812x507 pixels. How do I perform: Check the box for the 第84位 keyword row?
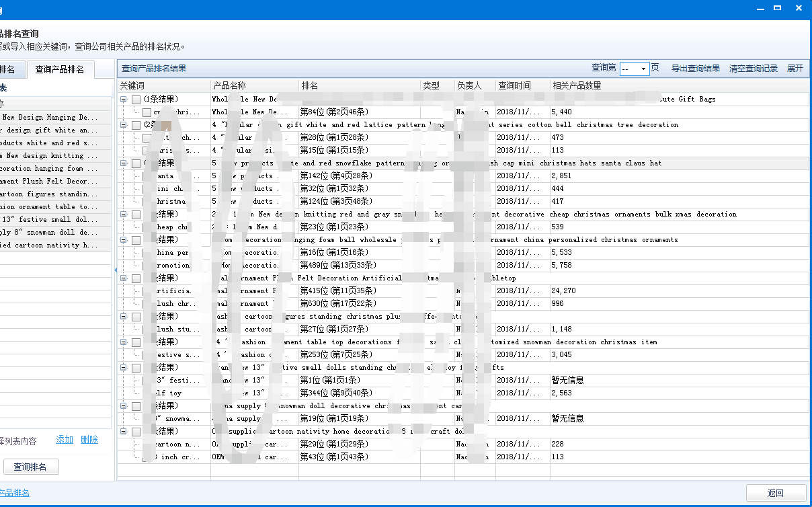(x=147, y=112)
